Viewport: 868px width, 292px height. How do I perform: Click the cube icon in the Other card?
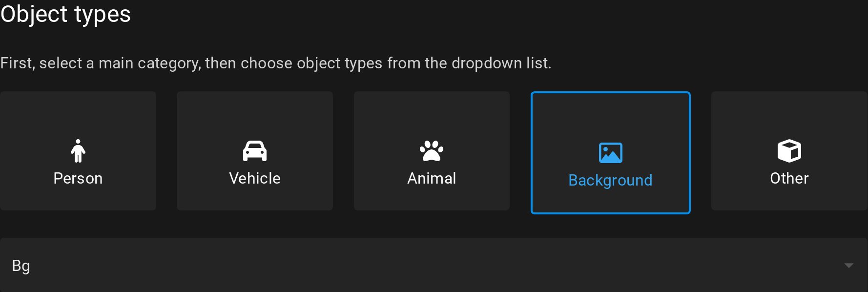(x=789, y=151)
